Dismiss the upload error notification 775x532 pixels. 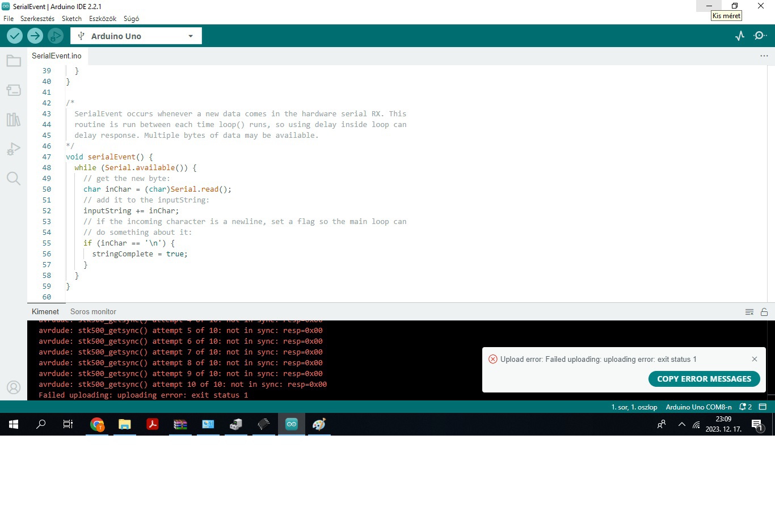(x=755, y=359)
